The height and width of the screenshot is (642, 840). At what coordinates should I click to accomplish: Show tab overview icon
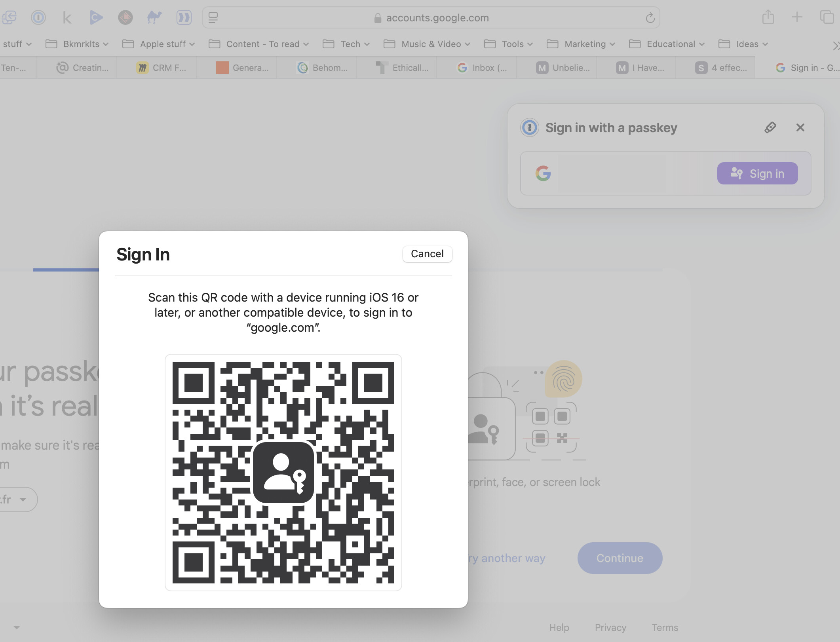pos(827,17)
